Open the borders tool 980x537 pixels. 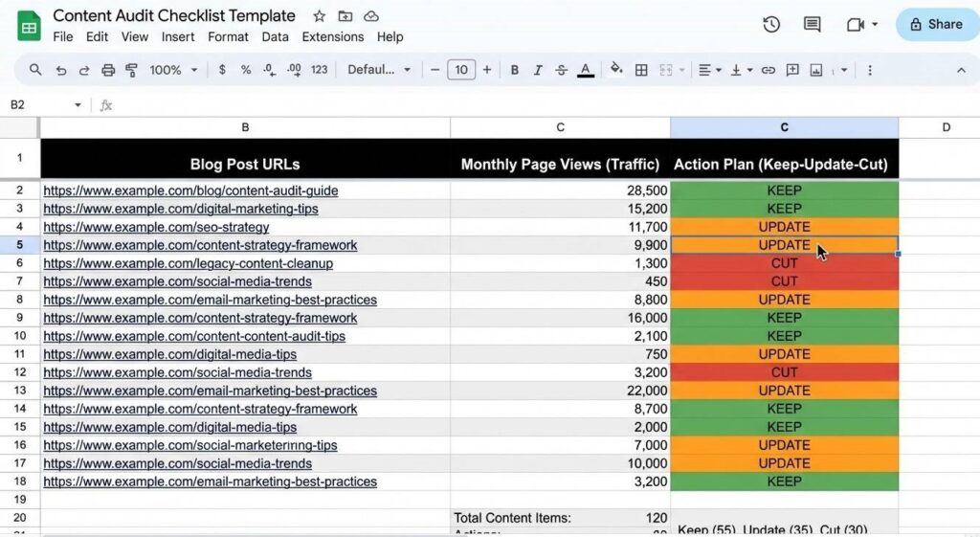(641, 70)
